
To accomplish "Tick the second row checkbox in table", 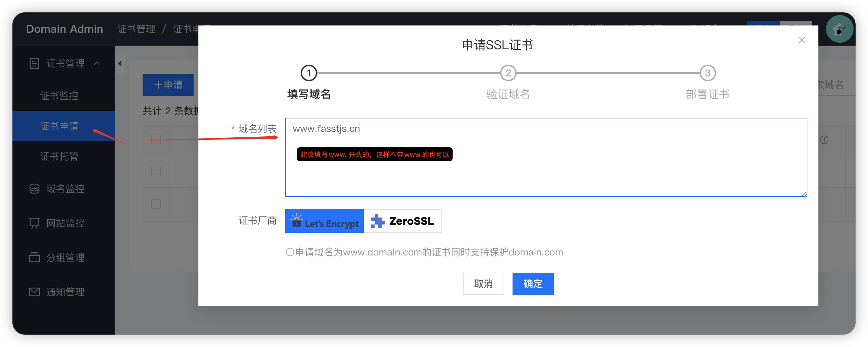I will point(156,170).
